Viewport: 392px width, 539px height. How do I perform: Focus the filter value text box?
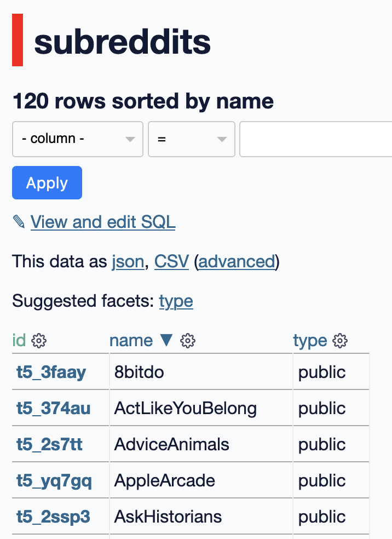(x=315, y=139)
